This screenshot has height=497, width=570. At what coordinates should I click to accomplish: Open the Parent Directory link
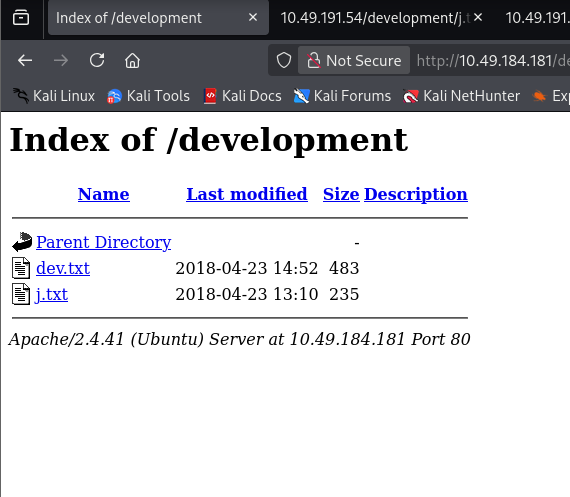point(104,242)
